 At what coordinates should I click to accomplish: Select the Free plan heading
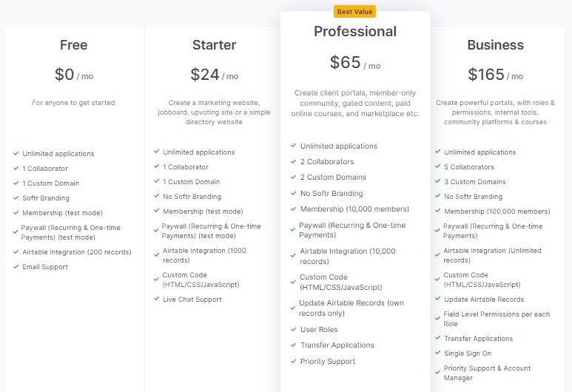click(x=74, y=45)
